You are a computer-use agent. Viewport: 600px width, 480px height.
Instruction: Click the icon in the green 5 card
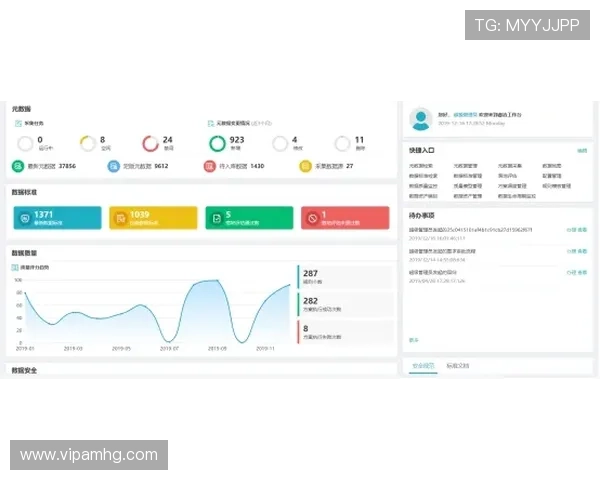click(x=215, y=217)
